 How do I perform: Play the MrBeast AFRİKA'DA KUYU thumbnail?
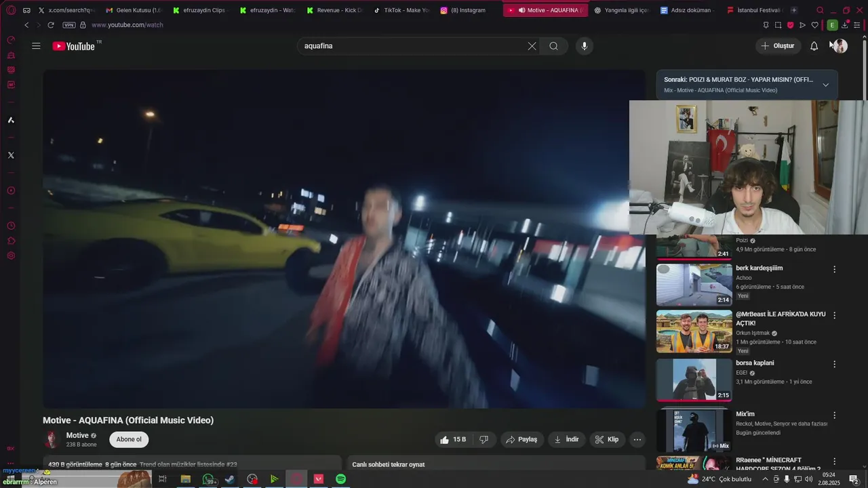694,331
